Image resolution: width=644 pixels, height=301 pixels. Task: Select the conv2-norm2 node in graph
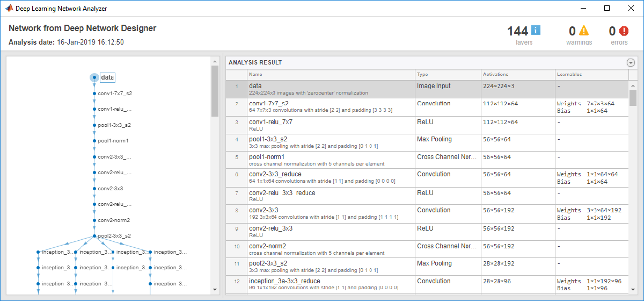94,220
